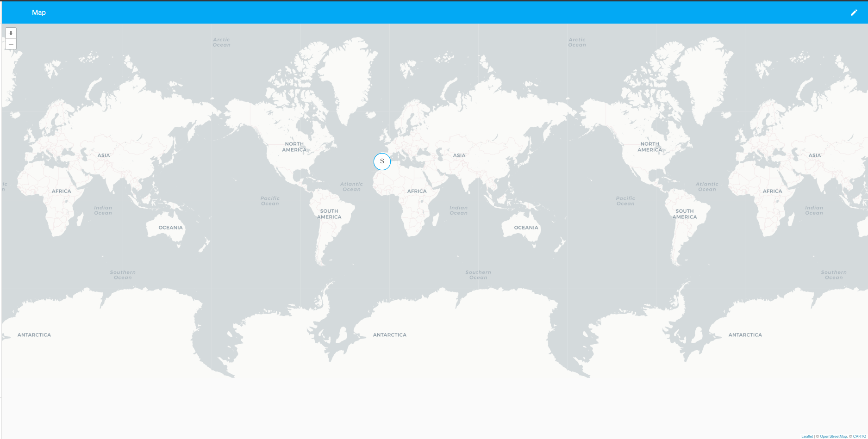Open the OpenStreetMap attribution link
Image resolution: width=868 pixels, height=439 pixels.
click(833, 436)
